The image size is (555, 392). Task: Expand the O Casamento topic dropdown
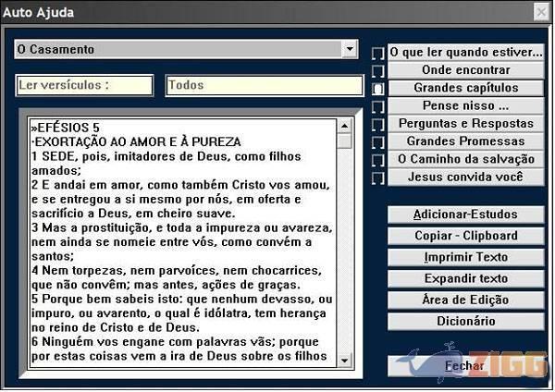[x=349, y=49]
